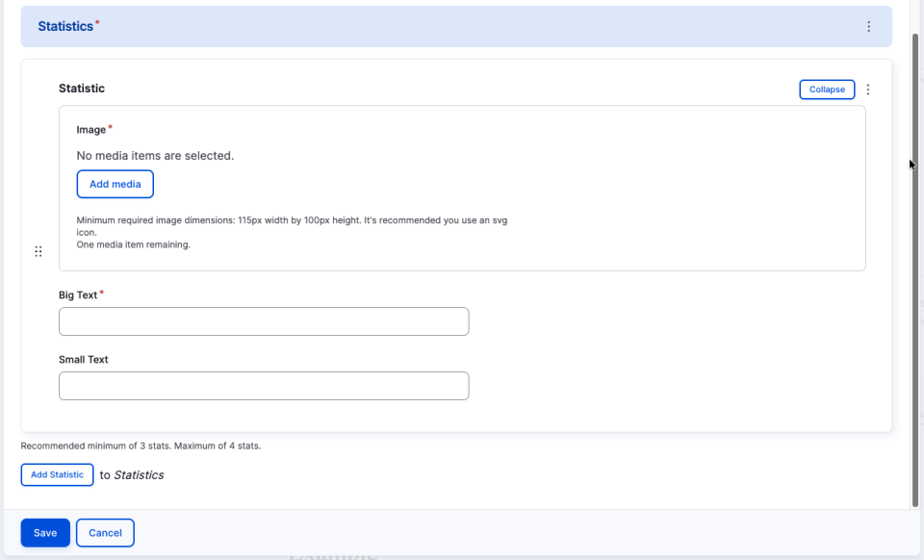
Task: Click the Statistic item title
Action: [x=81, y=89]
